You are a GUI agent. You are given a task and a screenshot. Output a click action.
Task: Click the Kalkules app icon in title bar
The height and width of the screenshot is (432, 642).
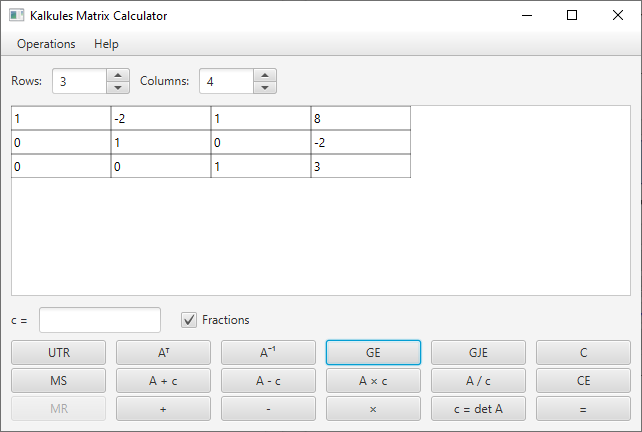16,16
